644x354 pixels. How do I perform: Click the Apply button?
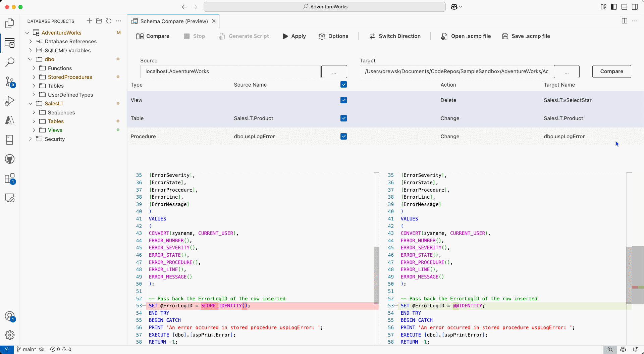click(x=294, y=36)
